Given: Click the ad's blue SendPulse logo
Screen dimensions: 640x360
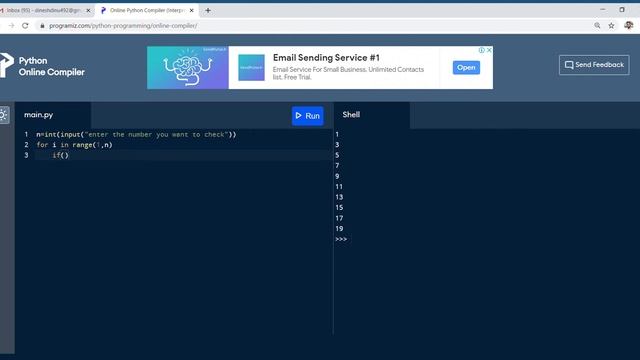Looking at the screenshot, I should tap(251, 68).
